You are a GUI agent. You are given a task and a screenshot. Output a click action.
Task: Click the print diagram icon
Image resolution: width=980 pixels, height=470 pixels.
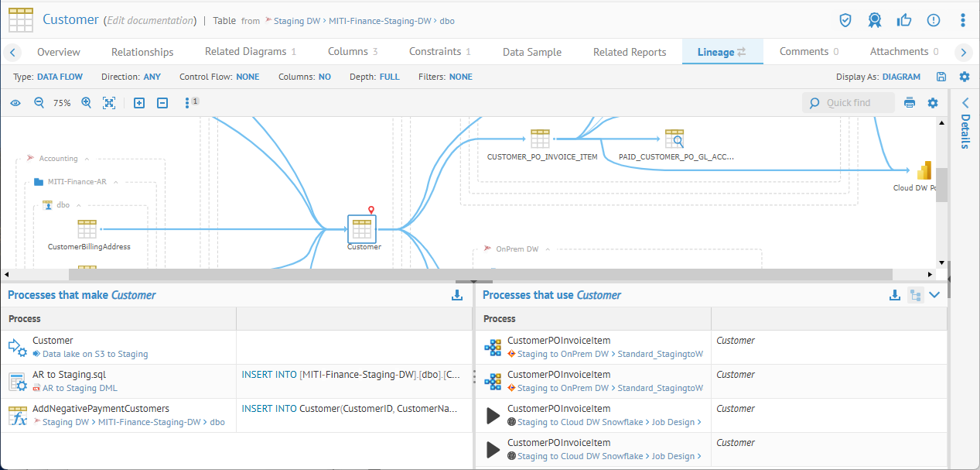click(910, 103)
